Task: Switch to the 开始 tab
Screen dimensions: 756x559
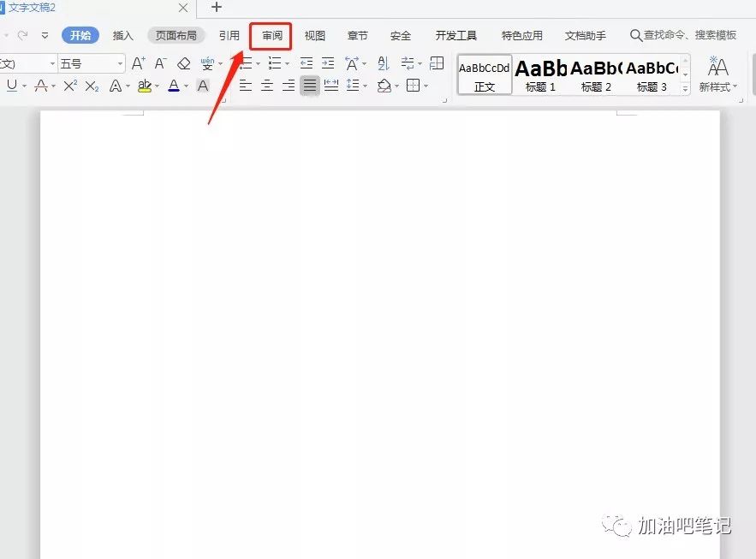Action: point(80,35)
